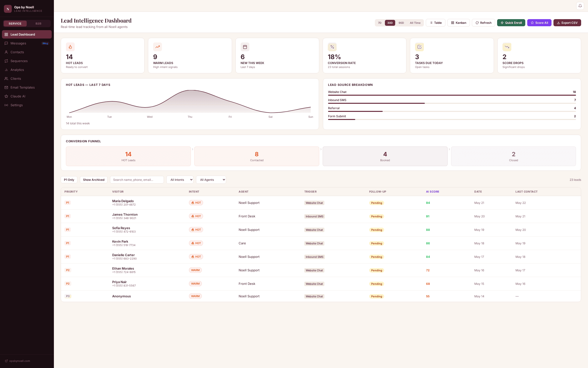Viewport: 588px width, 368px height.
Task: Open the All Agents dropdown
Action: click(x=211, y=180)
